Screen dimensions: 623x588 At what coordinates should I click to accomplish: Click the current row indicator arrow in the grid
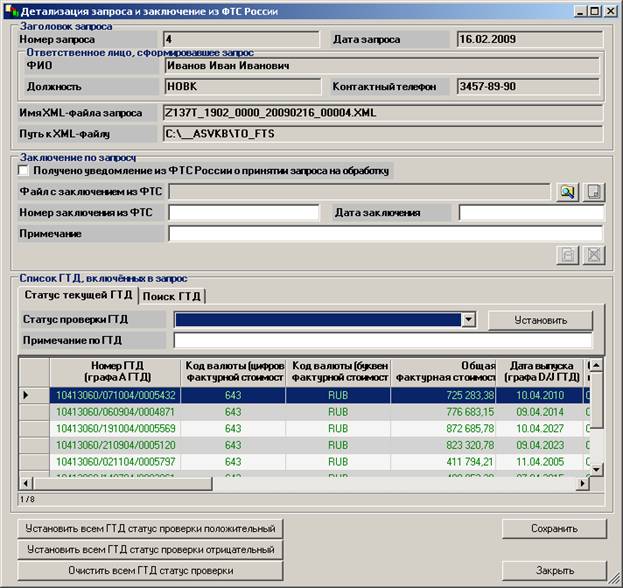point(27,396)
